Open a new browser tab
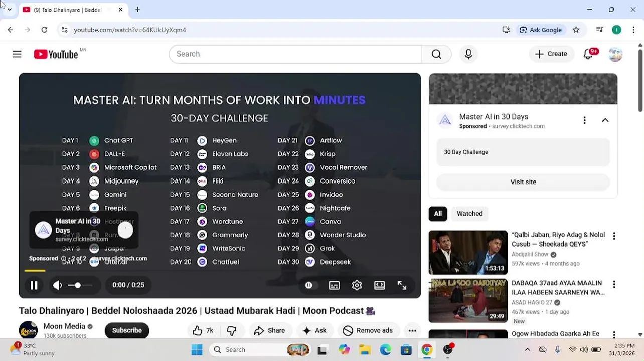The image size is (644, 361). [x=137, y=10]
